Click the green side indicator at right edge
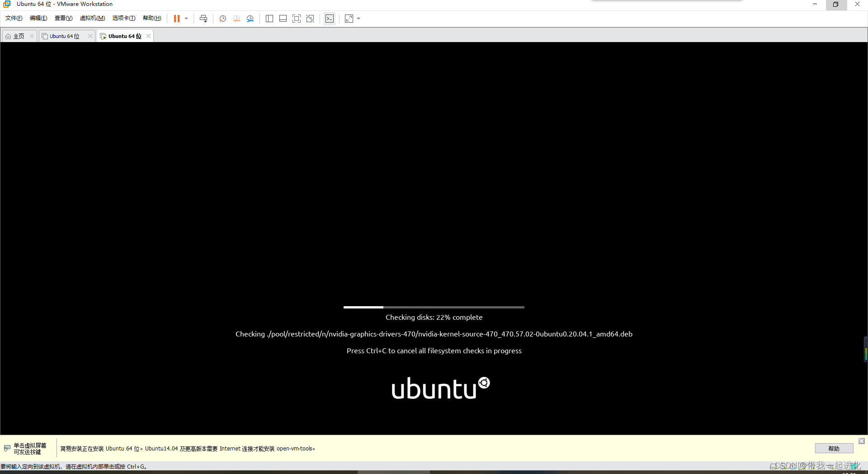 tap(866, 349)
